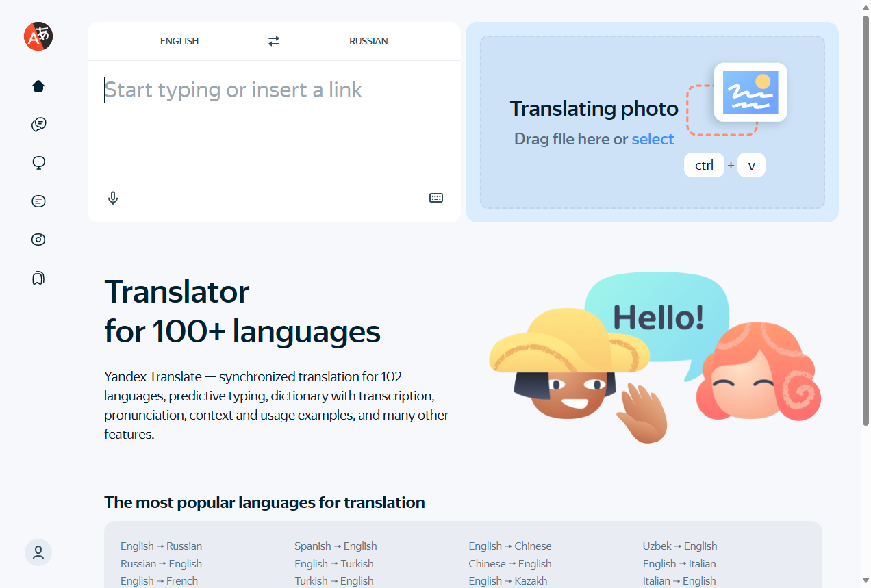The width and height of the screenshot is (871, 588).
Task: Open the English → Chinese translation pair
Action: pyautogui.click(x=510, y=546)
